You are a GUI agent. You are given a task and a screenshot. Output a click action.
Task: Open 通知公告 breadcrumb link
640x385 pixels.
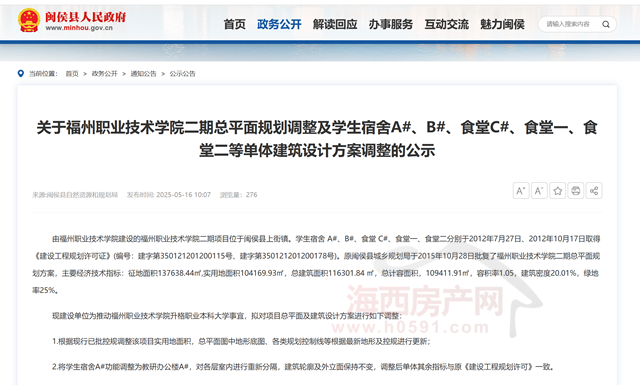[143, 74]
